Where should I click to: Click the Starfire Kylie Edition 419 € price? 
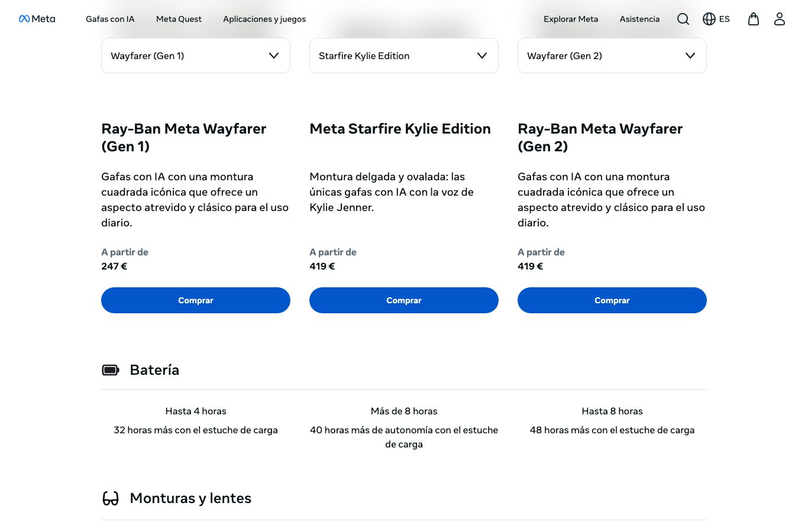[322, 266]
